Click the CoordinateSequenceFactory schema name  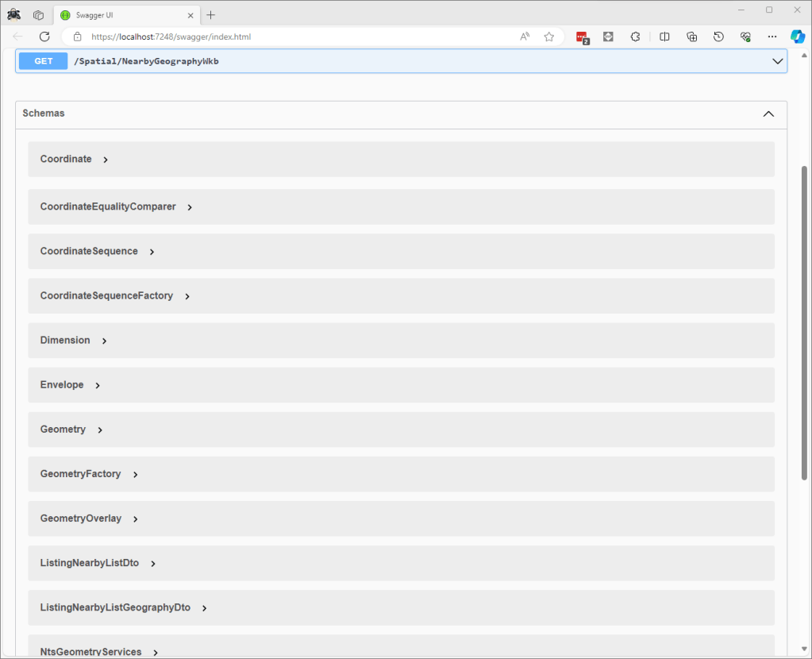tap(106, 295)
